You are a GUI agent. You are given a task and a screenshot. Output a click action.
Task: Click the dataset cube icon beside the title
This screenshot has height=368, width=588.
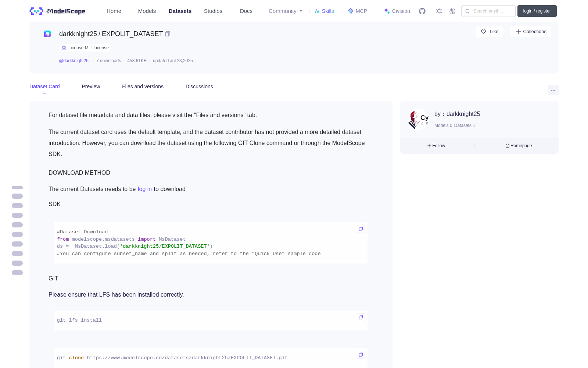[47, 34]
